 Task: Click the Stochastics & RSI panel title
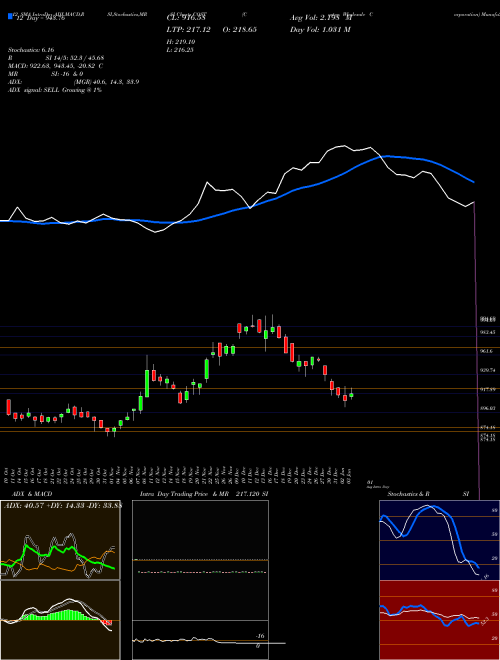428,494
